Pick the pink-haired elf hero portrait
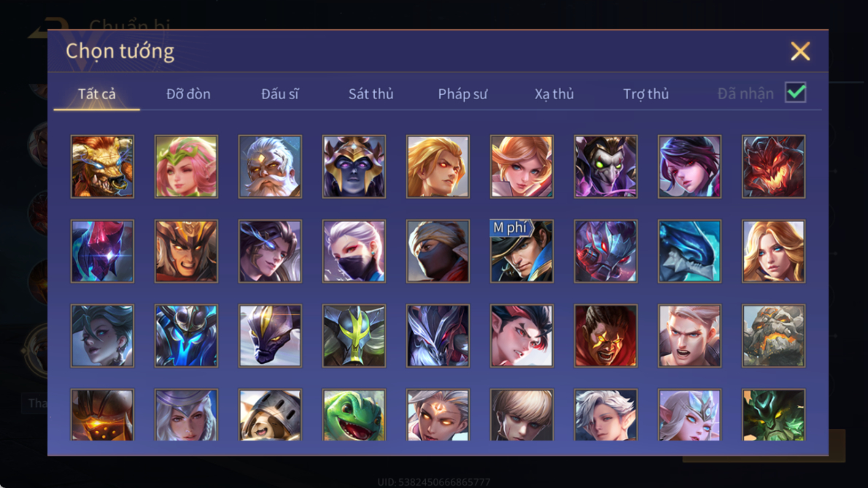The height and width of the screenshot is (488, 868). 186,166
